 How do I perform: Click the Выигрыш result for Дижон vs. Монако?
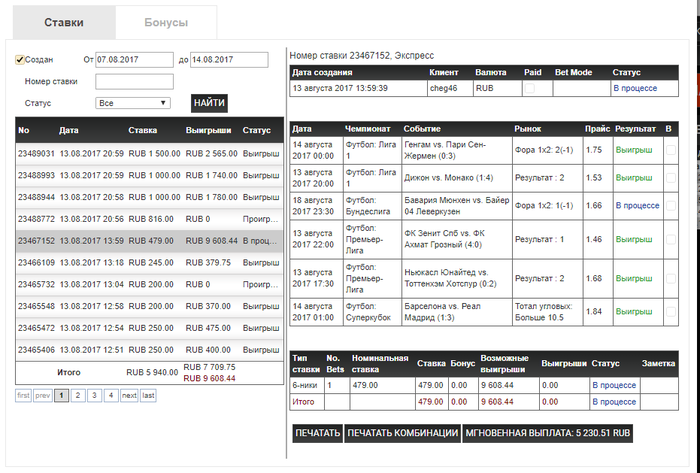[633, 178]
